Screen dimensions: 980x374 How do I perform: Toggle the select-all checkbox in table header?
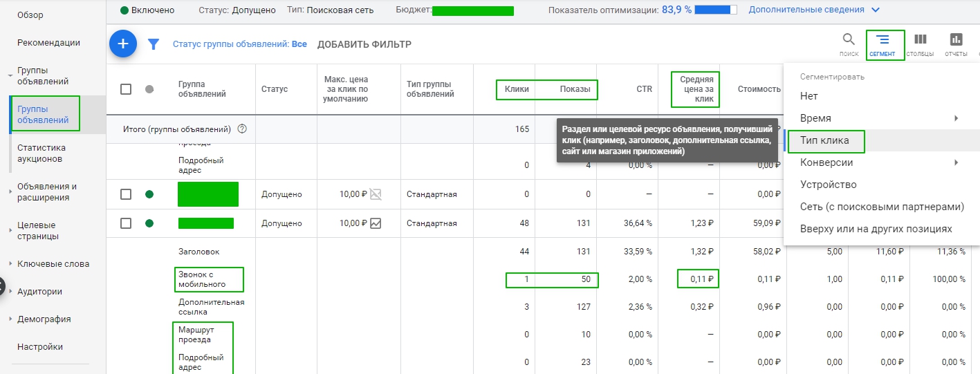coord(126,89)
